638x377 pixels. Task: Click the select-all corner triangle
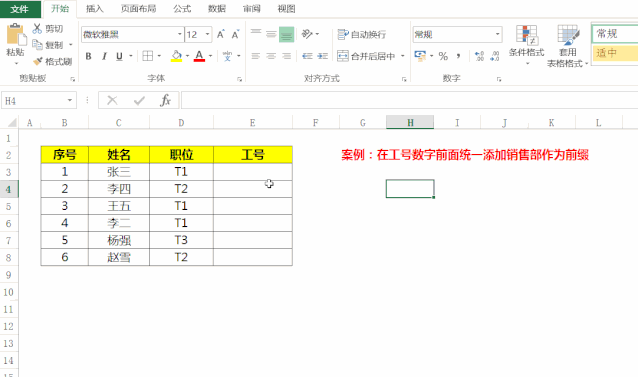pyautogui.click(x=11, y=123)
